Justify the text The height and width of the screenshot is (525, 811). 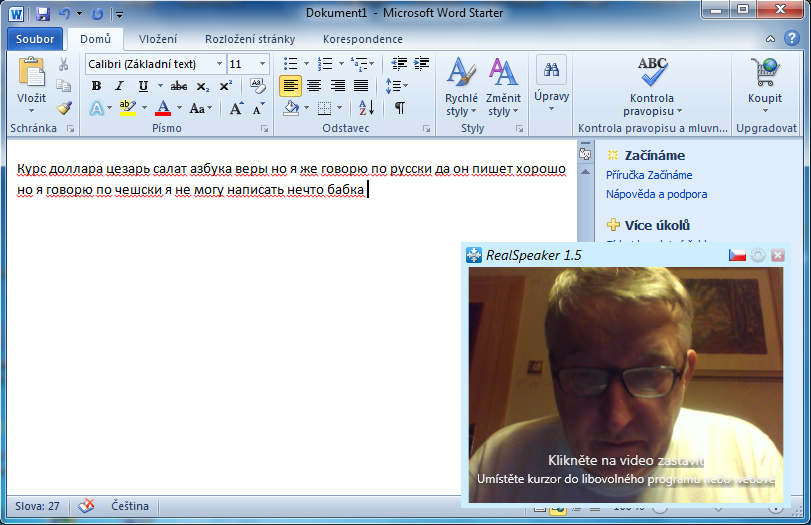(361, 86)
